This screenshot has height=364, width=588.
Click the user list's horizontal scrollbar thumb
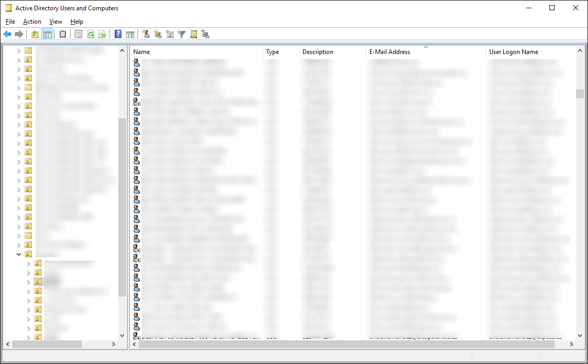347,344
